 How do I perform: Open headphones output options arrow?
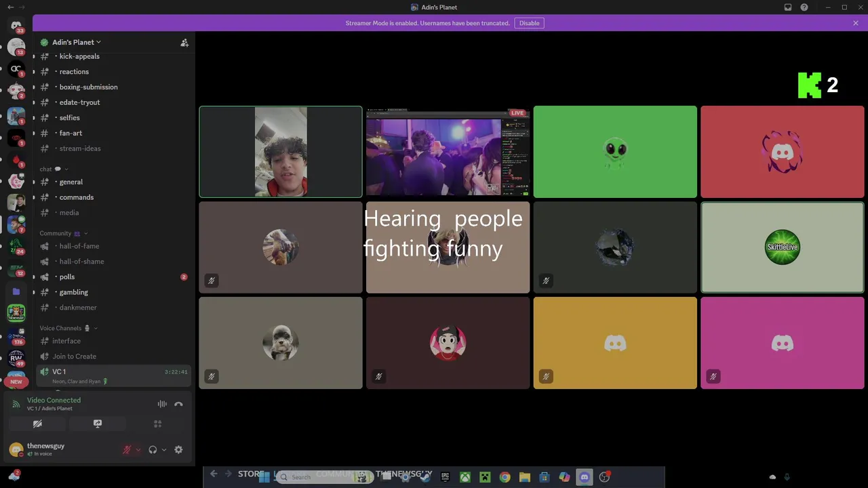click(x=164, y=449)
